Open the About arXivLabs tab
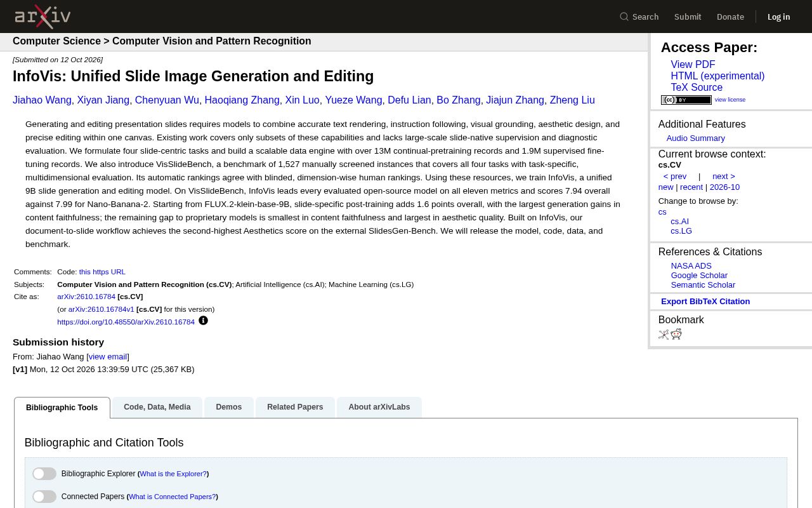The width and height of the screenshot is (812, 508). [x=379, y=407]
